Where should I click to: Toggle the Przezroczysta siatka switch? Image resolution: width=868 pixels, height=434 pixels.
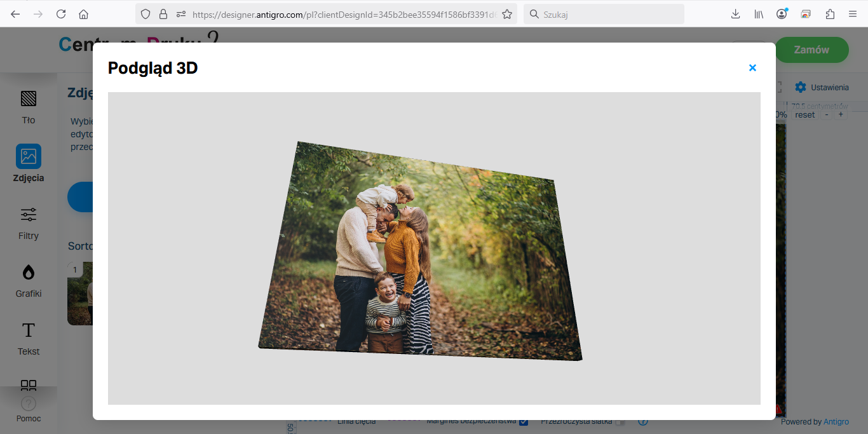click(x=620, y=422)
